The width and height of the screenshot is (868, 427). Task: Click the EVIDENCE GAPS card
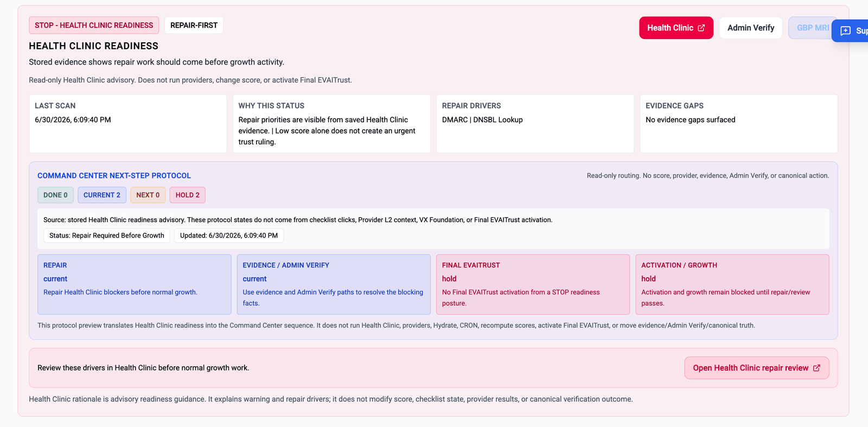[739, 124]
